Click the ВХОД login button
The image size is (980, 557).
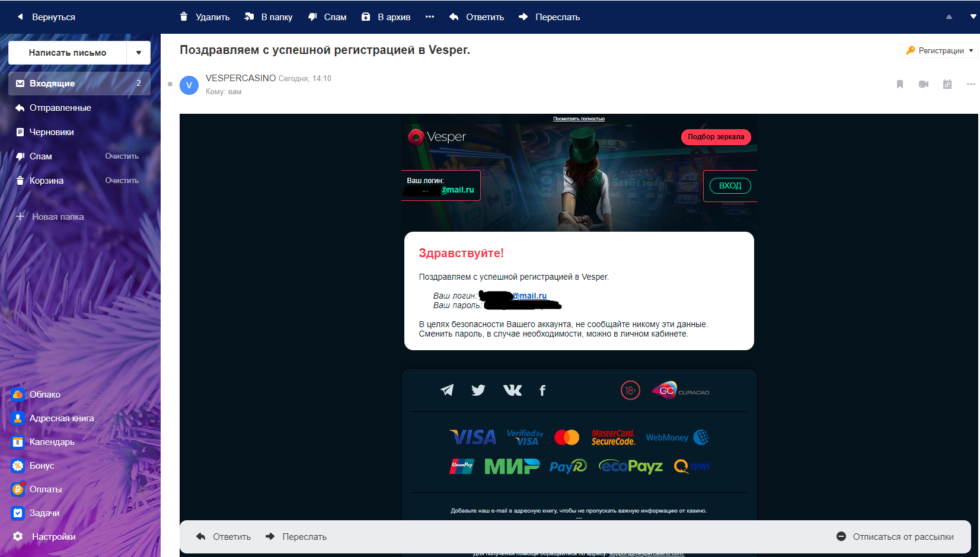[730, 186]
